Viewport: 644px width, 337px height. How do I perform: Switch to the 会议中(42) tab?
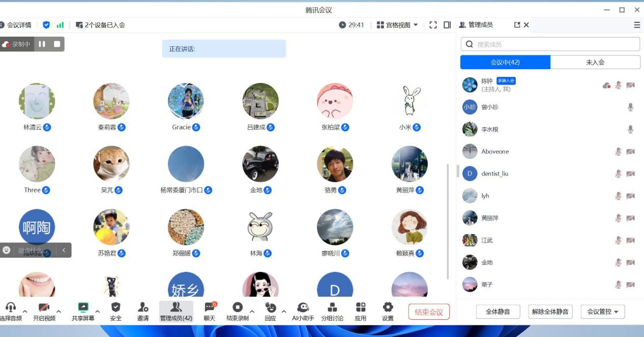click(505, 62)
